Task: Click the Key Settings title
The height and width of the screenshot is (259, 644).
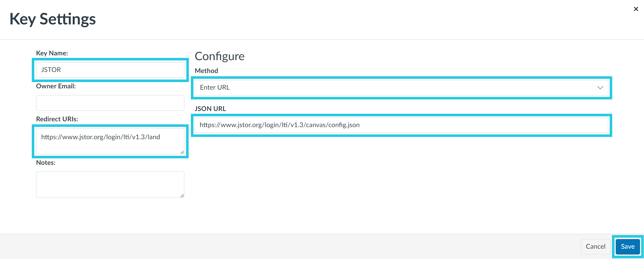Action: coord(53,19)
